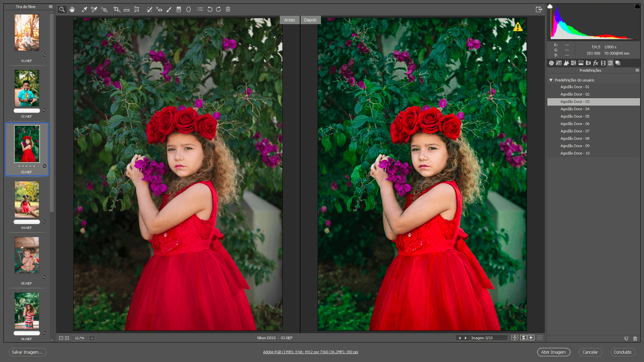Select the White Balance eyedropper tool
The height and width of the screenshot is (362, 644).
pos(84,10)
